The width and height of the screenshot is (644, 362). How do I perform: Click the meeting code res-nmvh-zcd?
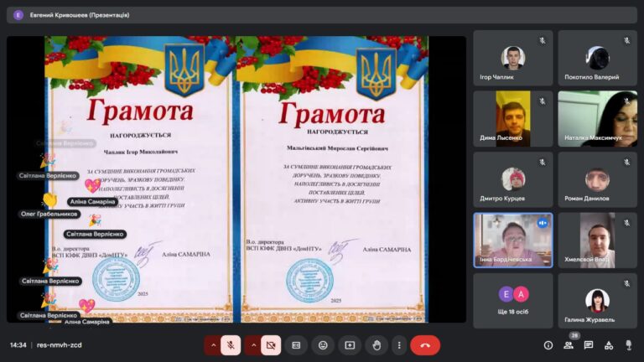[60, 345]
